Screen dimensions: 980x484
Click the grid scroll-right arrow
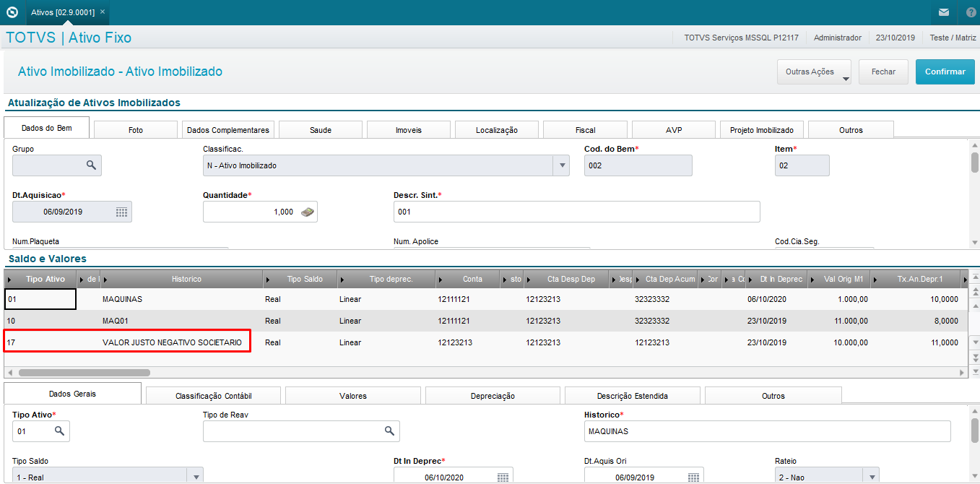click(962, 373)
